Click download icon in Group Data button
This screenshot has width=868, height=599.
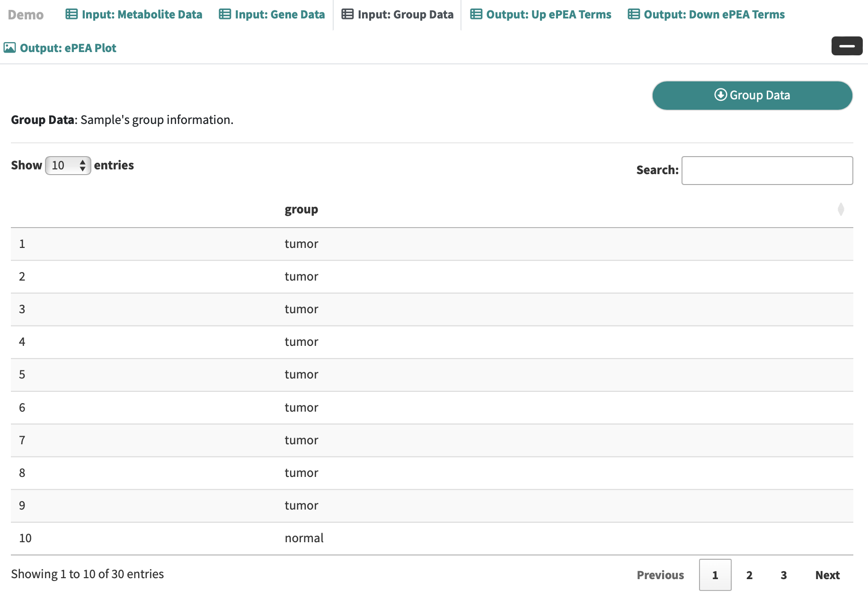pos(720,95)
